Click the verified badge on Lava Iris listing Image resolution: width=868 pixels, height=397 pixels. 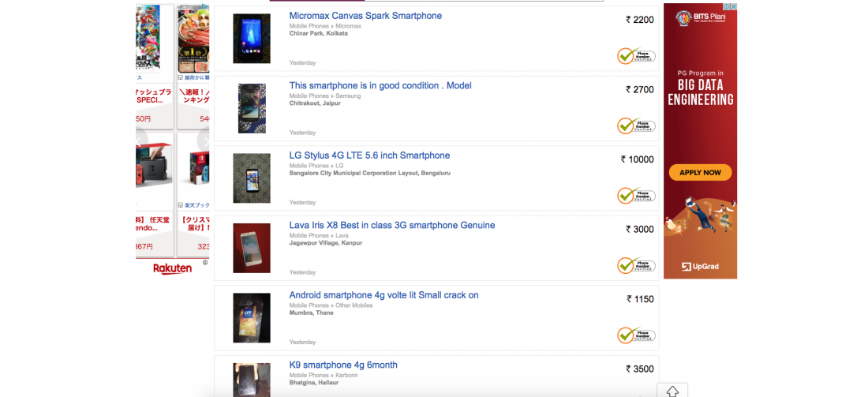tap(636, 265)
